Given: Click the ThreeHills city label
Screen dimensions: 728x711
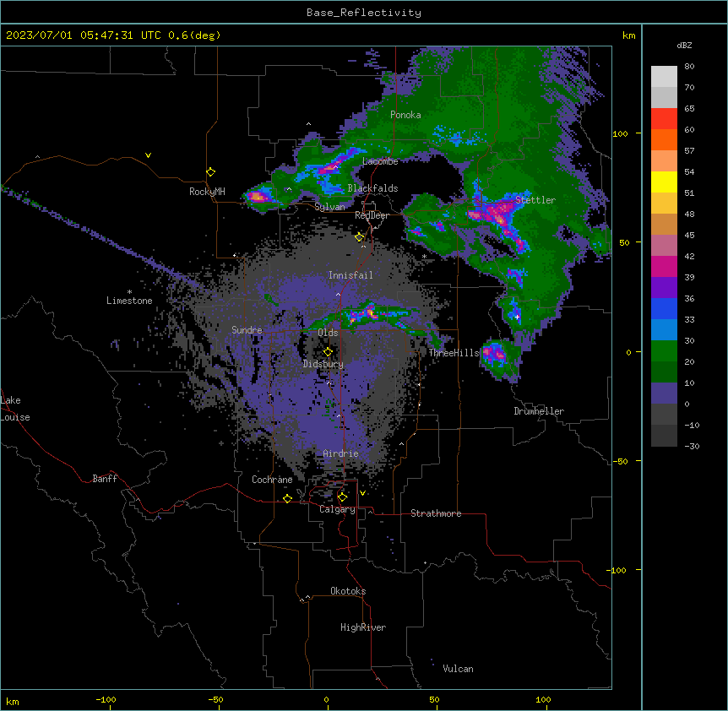Looking at the screenshot, I should click(454, 353).
